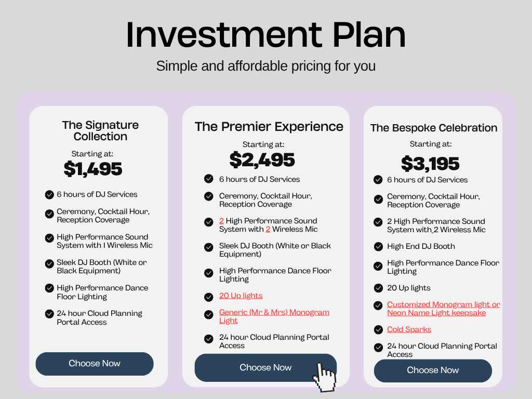
Task: Click the Investment Plan heading
Action: click(x=265, y=34)
